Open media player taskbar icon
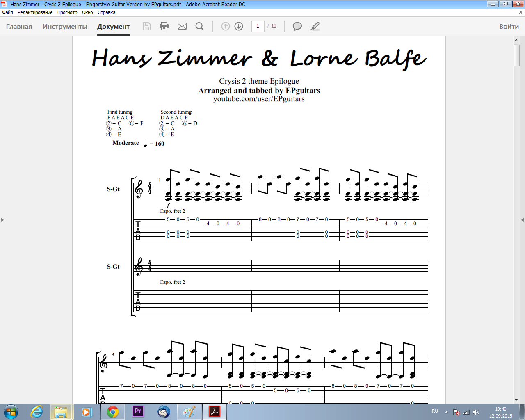Image resolution: width=525 pixels, height=420 pixels. coord(87,411)
